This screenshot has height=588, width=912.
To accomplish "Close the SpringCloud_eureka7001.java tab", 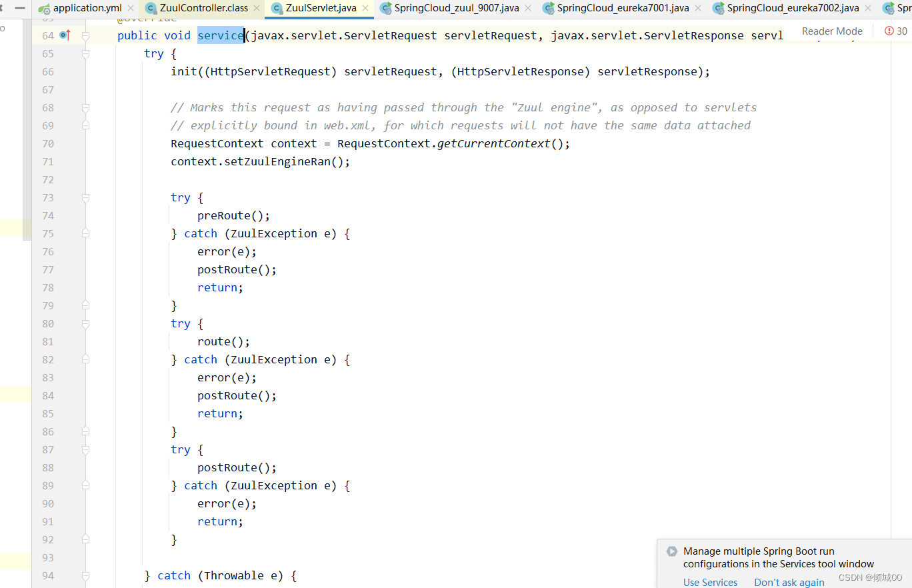I will point(698,9).
